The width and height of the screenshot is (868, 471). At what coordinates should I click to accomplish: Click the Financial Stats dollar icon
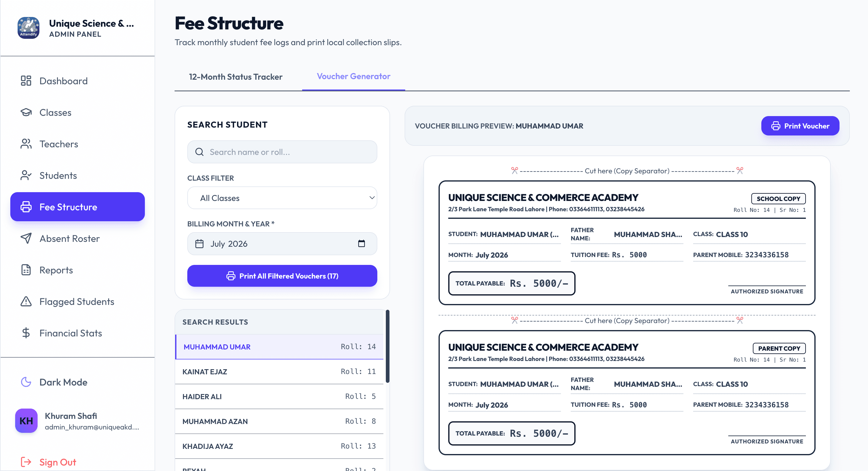[26, 333]
